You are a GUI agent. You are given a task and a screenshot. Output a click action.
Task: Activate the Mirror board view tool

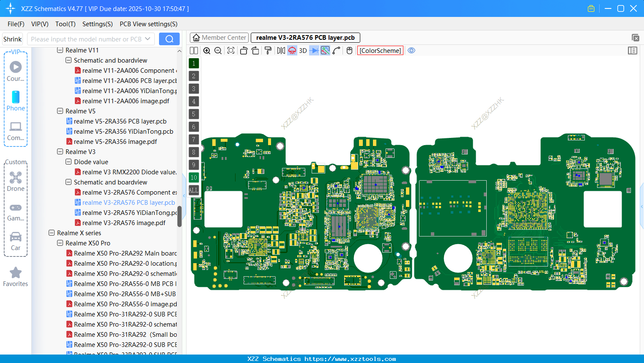click(x=280, y=50)
